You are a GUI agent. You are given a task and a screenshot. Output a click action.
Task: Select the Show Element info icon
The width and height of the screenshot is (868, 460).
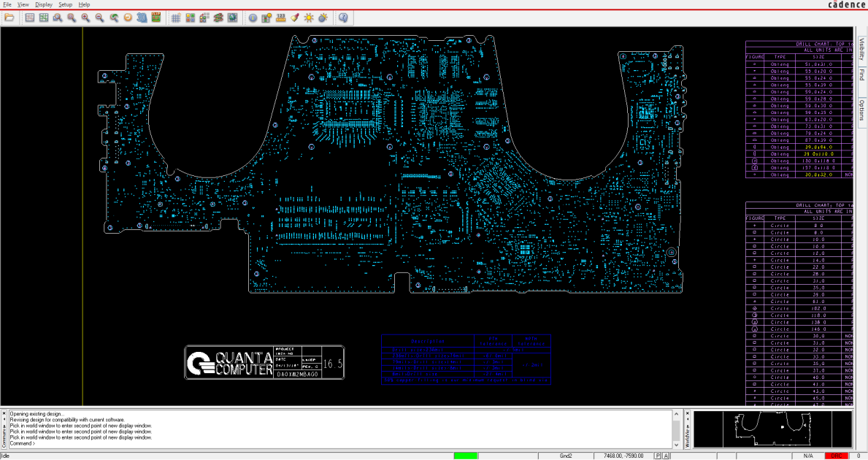point(253,18)
